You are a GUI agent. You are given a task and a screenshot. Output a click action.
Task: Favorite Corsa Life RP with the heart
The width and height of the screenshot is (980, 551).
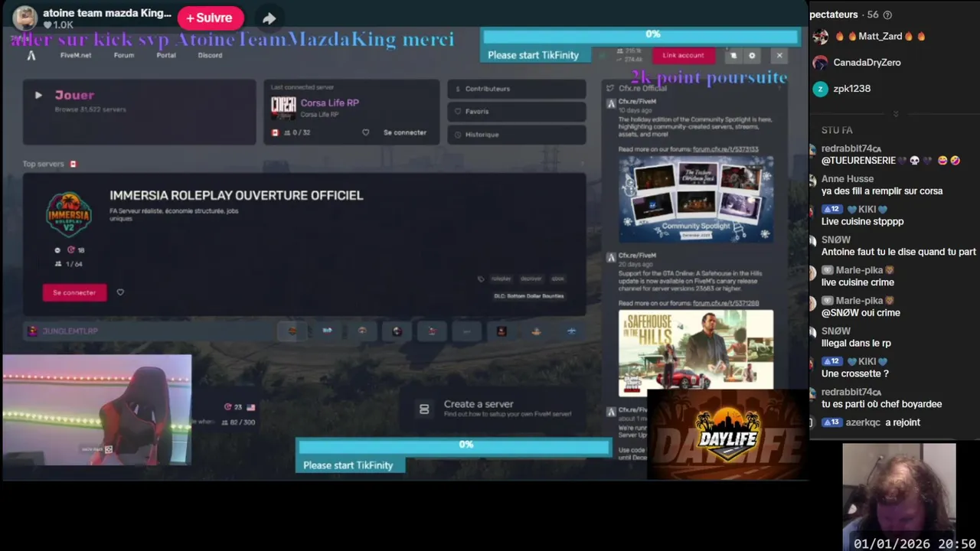(x=365, y=132)
